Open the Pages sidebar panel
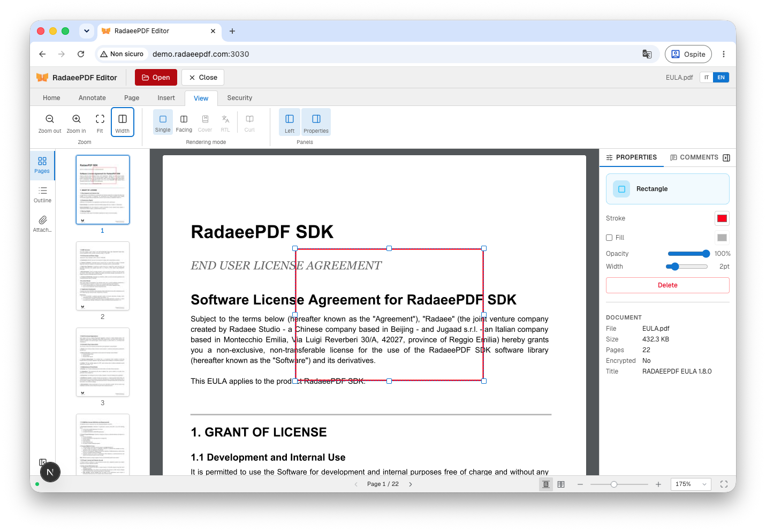Image resolution: width=766 pixels, height=532 pixels. pyautogui.click(x=42, y=165)
